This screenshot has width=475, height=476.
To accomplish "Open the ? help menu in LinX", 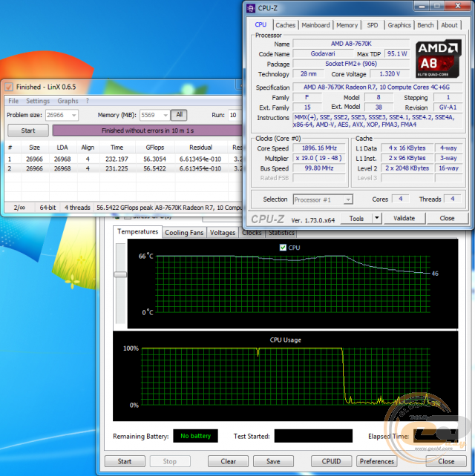I will point(88,101).
